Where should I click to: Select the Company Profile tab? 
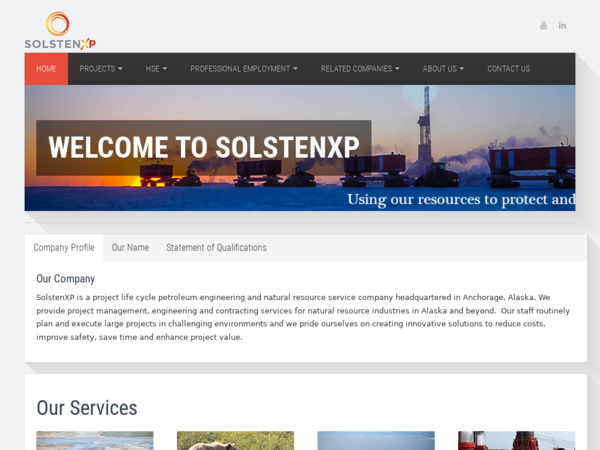(64, 248)
